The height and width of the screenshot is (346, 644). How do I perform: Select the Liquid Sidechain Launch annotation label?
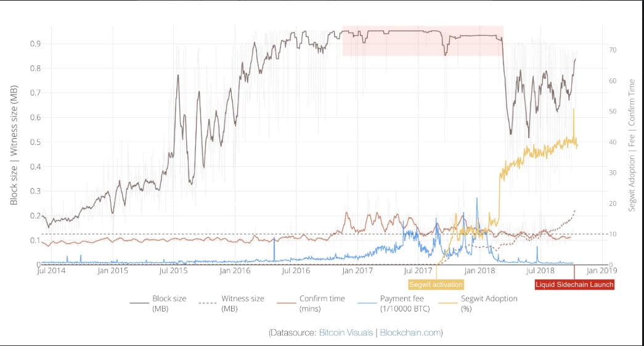coord(574,284)
